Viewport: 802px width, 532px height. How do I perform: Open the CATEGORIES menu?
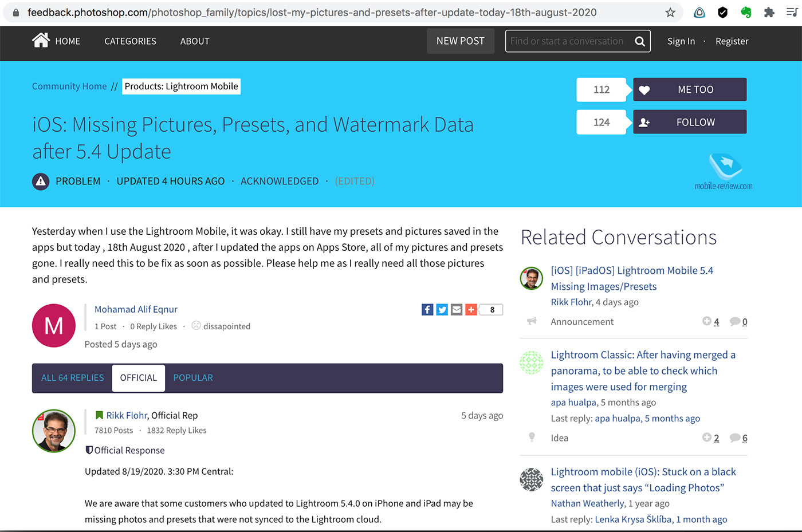[130, 41]
